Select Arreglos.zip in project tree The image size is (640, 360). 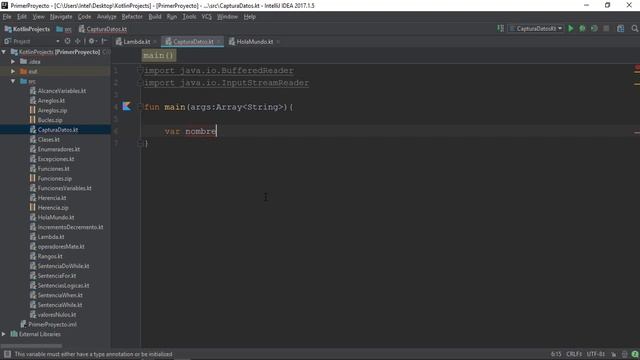tap(52, 110)
